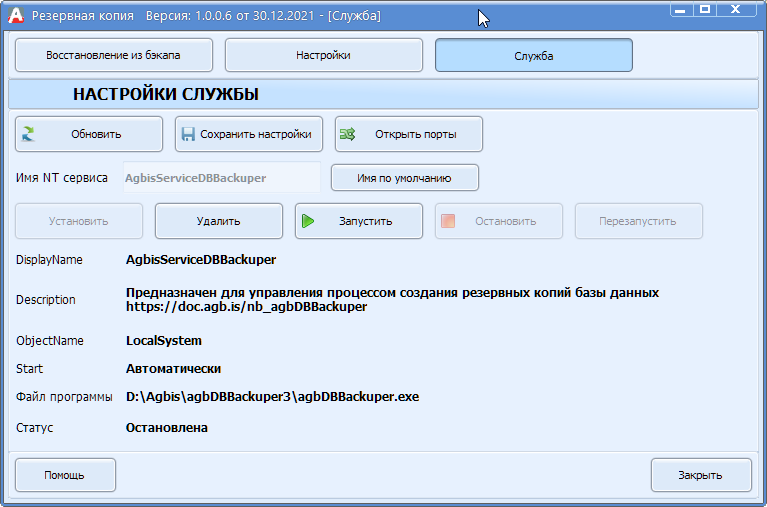Viewport: 767px width, 507px height.
Task: Click the ObjectName label
Action: tap(50, 341)
